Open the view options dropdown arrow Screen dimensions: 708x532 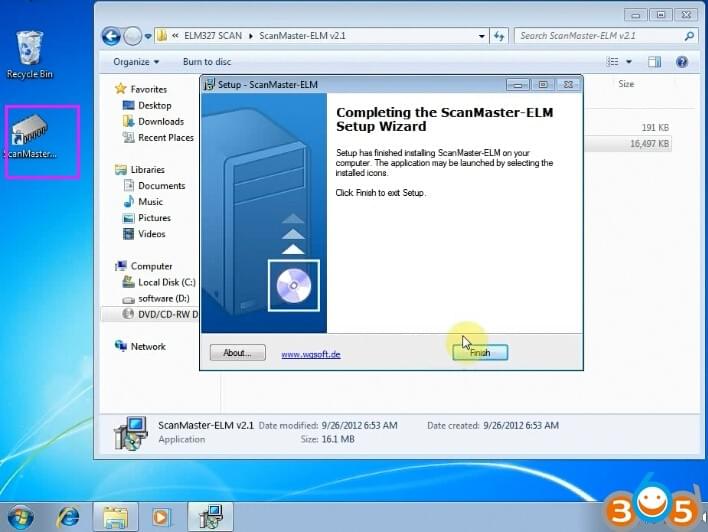(x=629, y=62)
